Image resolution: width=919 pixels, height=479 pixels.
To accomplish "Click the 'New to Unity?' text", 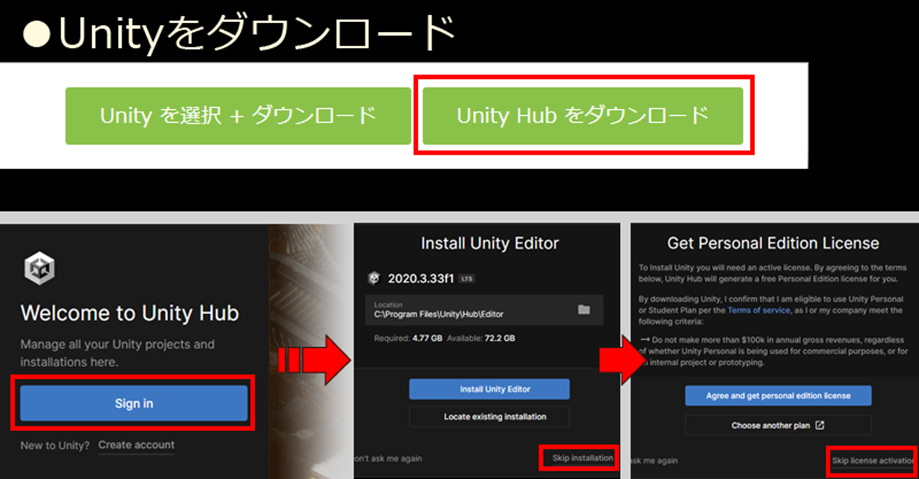I will tap(55, 446).
